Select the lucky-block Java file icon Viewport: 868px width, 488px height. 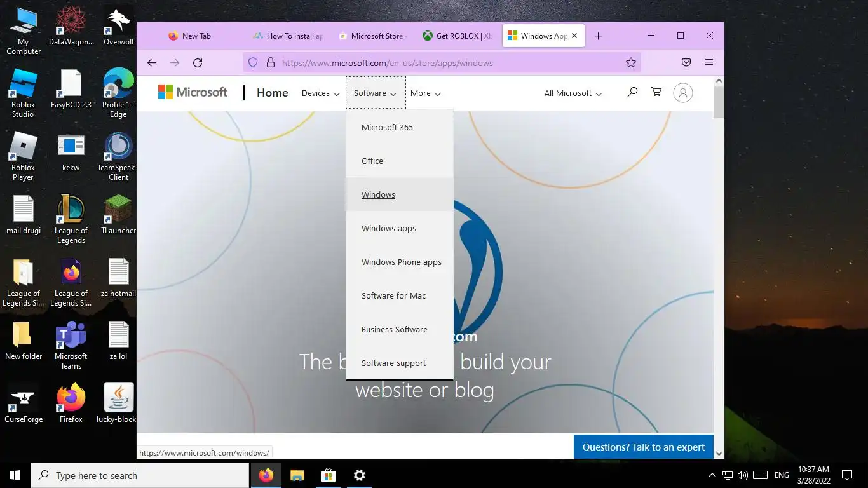click(118, 403)
